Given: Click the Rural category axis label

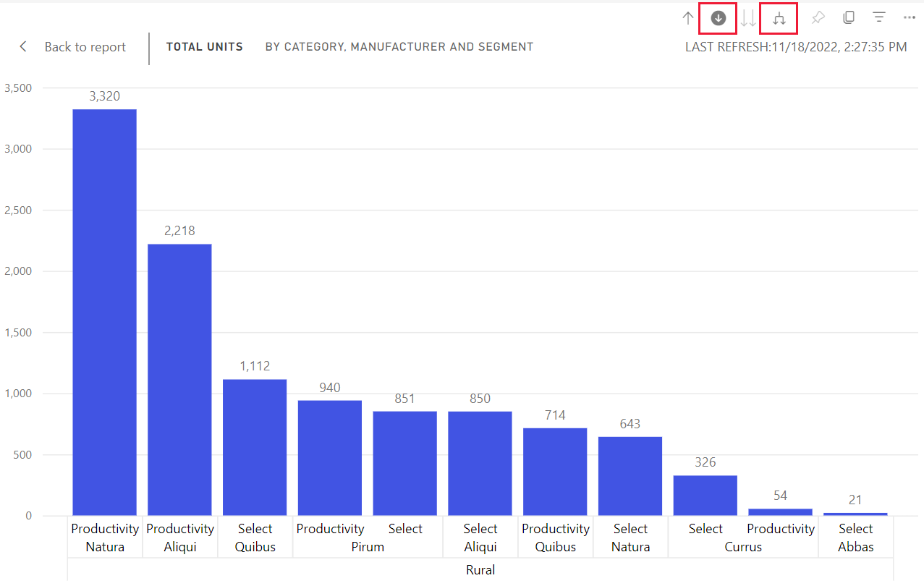Looking at the screenshot, I should tap(480, 570).
